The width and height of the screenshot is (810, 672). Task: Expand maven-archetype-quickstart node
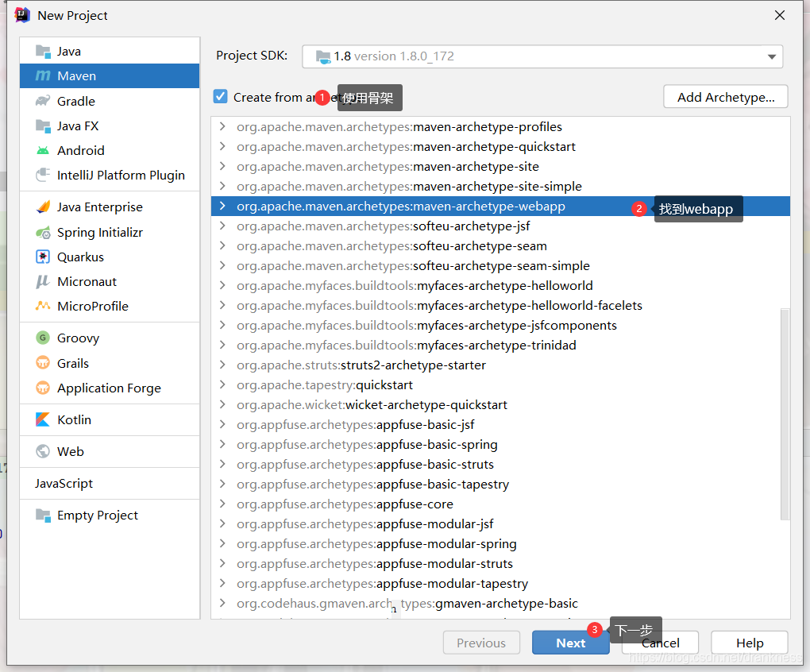(x=222, y=146)
